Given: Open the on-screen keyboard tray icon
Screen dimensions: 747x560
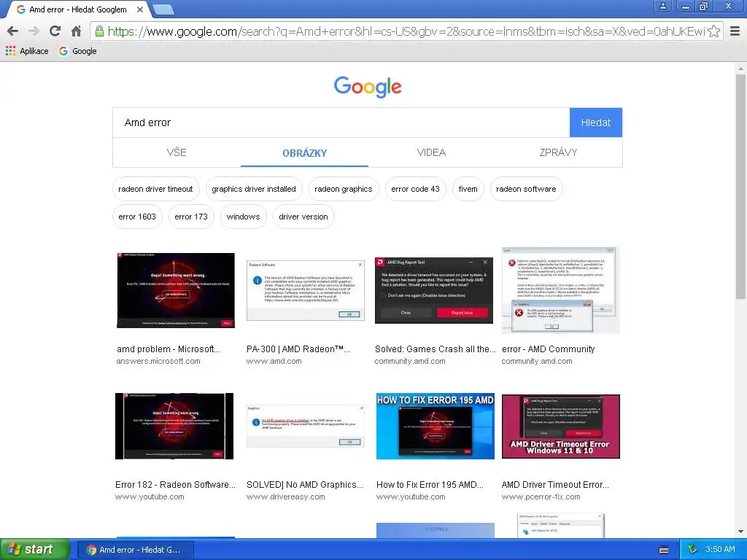Looking at the screenshot, I should pyautogui.click(x=664, y=550).
